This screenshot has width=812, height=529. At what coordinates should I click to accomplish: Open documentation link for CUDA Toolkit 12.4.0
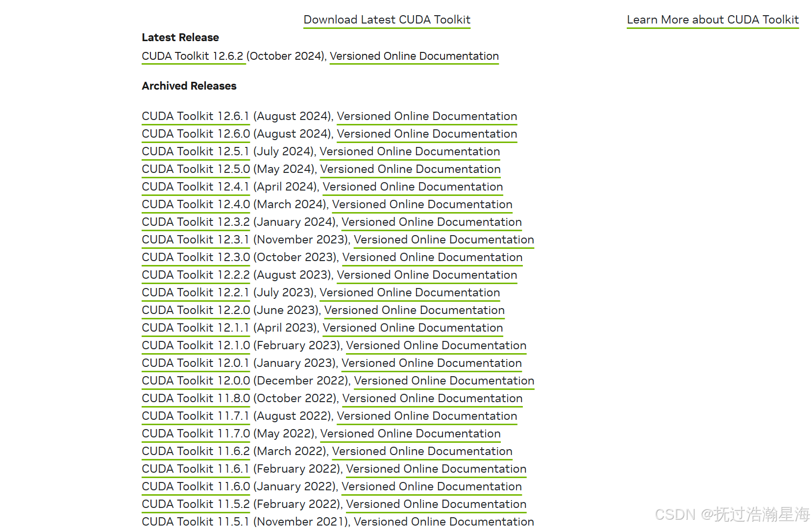[422, 204]
